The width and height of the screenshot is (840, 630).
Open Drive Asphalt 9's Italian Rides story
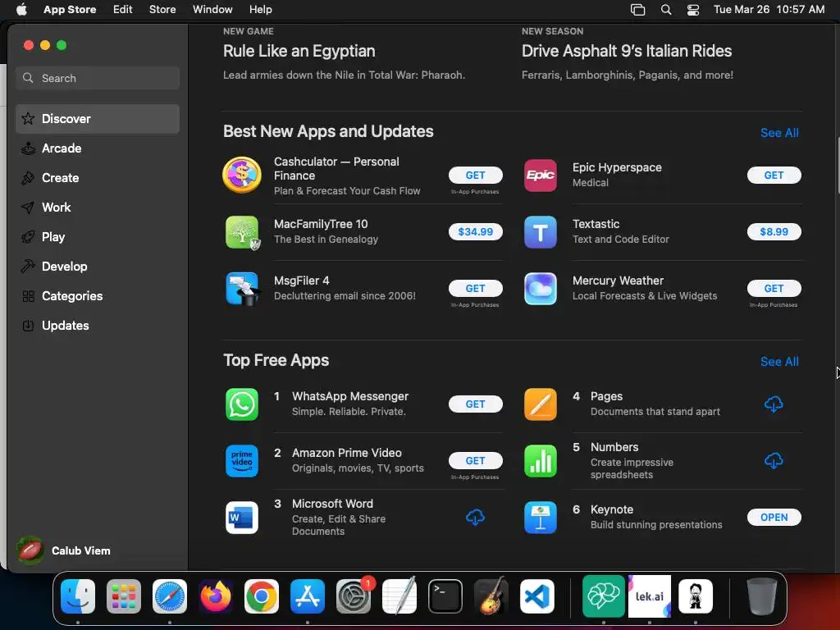[x=626, y=52]
